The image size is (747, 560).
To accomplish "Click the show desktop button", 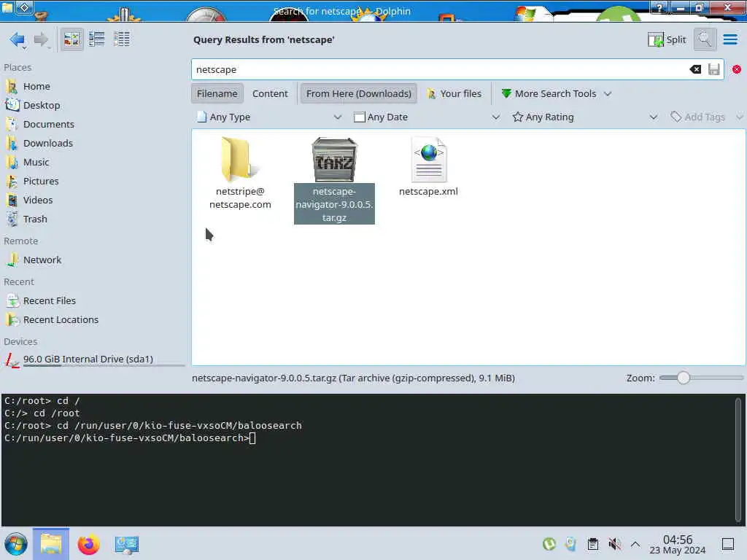I will tap(728, 544).
